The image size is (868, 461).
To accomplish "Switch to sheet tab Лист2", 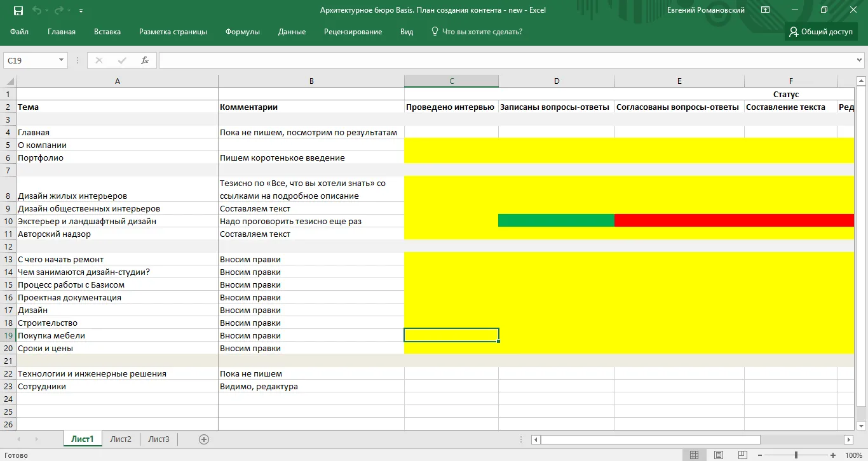I will click(121, 439).
